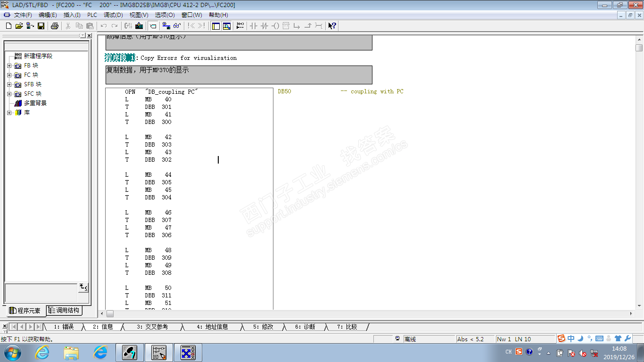Viewport: 644px width, 362px height.
Task: Open the 编辑(E) menu
Action: (48, 15)
